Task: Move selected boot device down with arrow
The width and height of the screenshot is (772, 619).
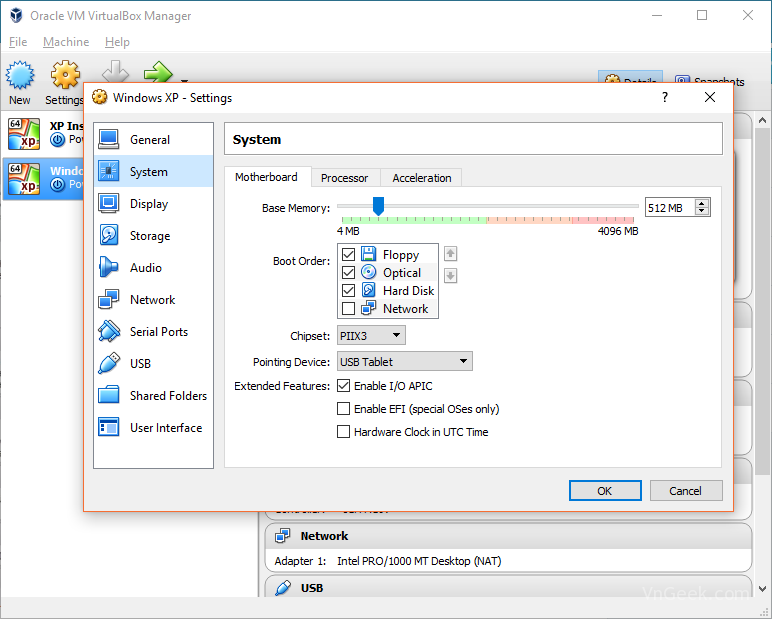Action: [450, 275]
